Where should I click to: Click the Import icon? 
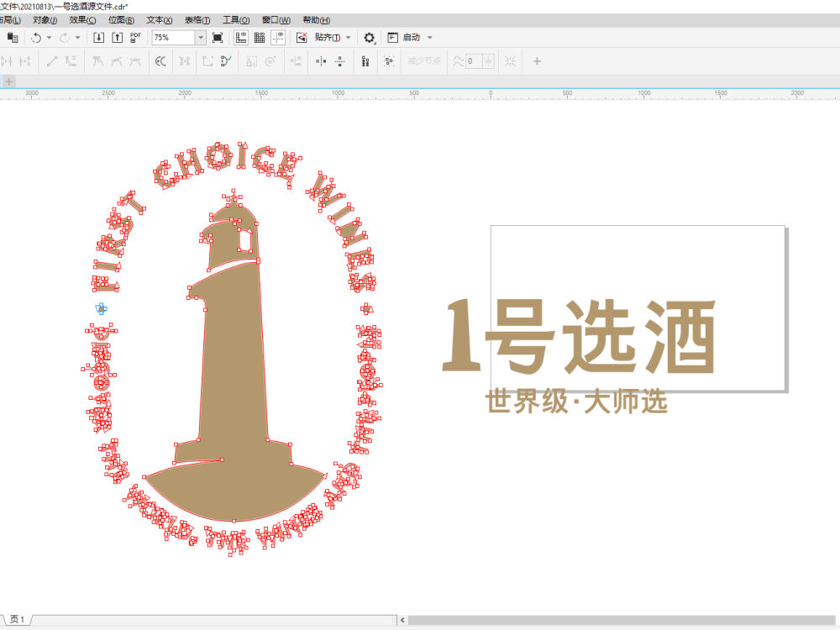[x=98, y=38]
